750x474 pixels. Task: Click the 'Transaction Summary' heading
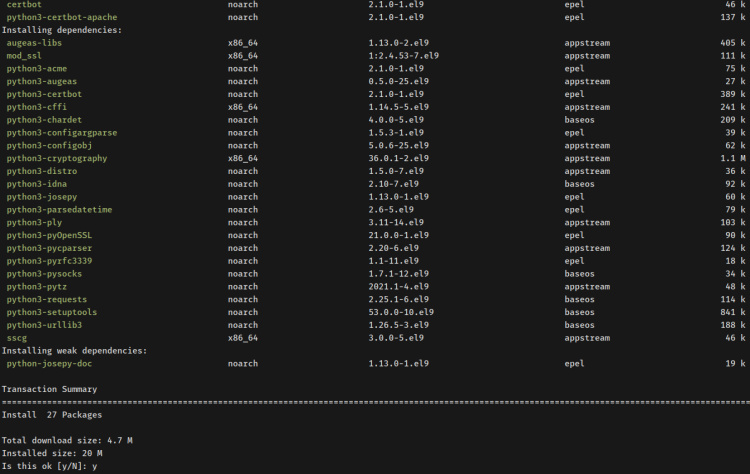coord(52,389)
